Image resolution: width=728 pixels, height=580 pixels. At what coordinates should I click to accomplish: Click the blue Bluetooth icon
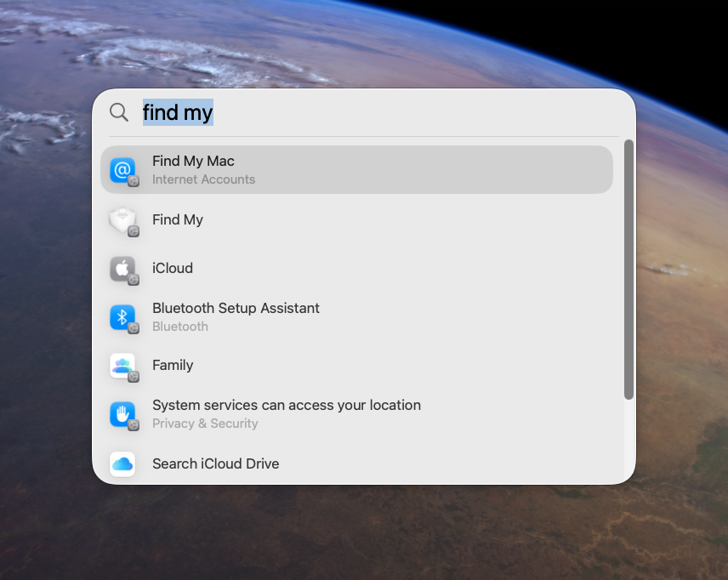pyautogui.click(x=123, y=317)
